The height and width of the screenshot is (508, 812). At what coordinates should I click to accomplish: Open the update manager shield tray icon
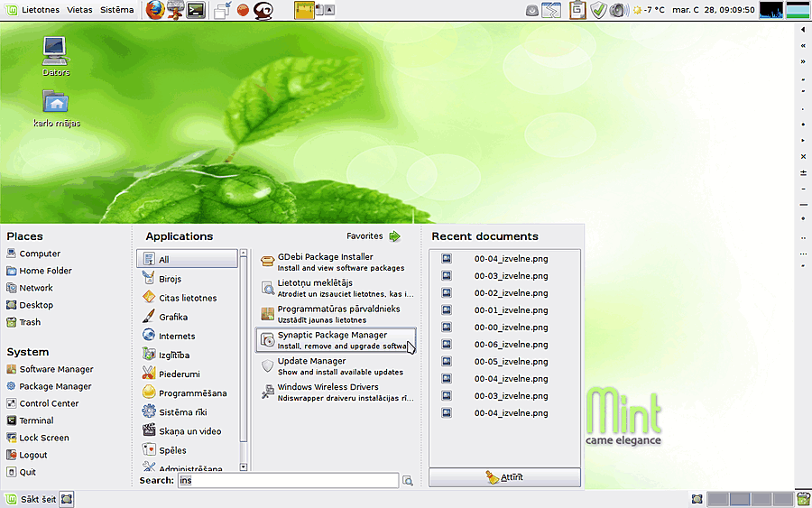(599, 10)
